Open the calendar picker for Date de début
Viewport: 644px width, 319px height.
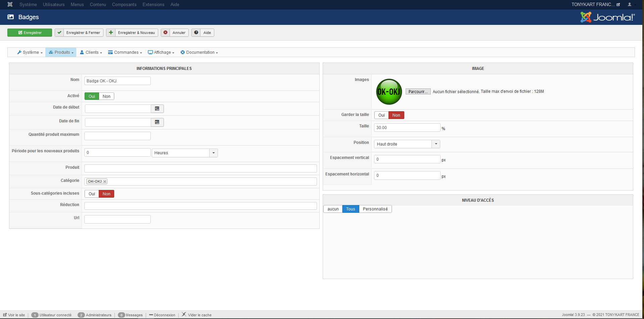pos(157,109)
